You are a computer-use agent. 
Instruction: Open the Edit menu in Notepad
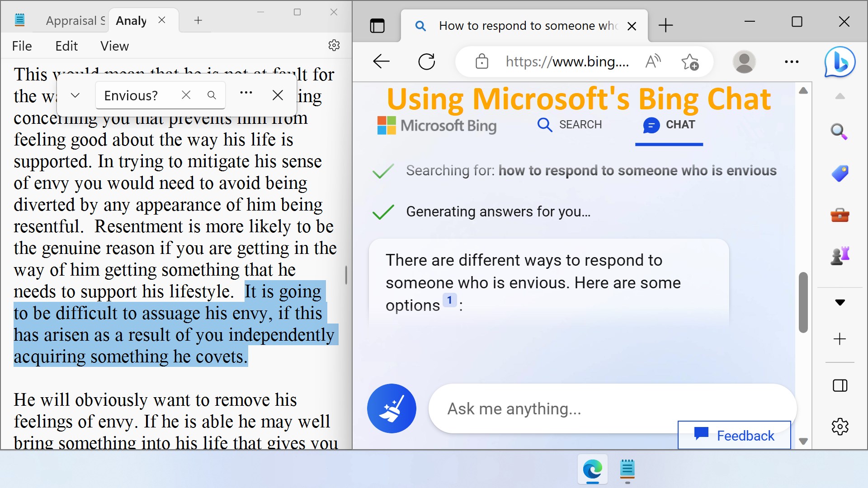point(66,46)
